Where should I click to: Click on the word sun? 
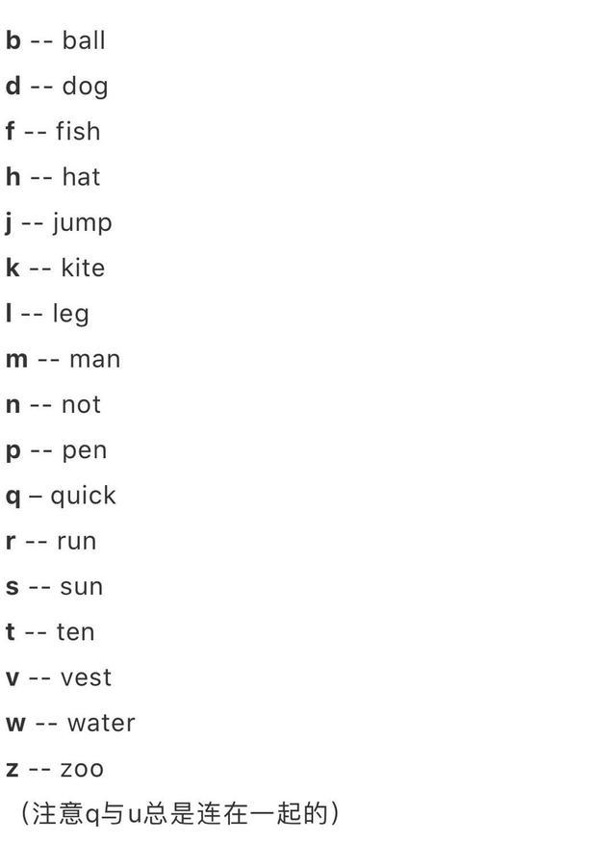pyautogui.click(x=81, y=587)
